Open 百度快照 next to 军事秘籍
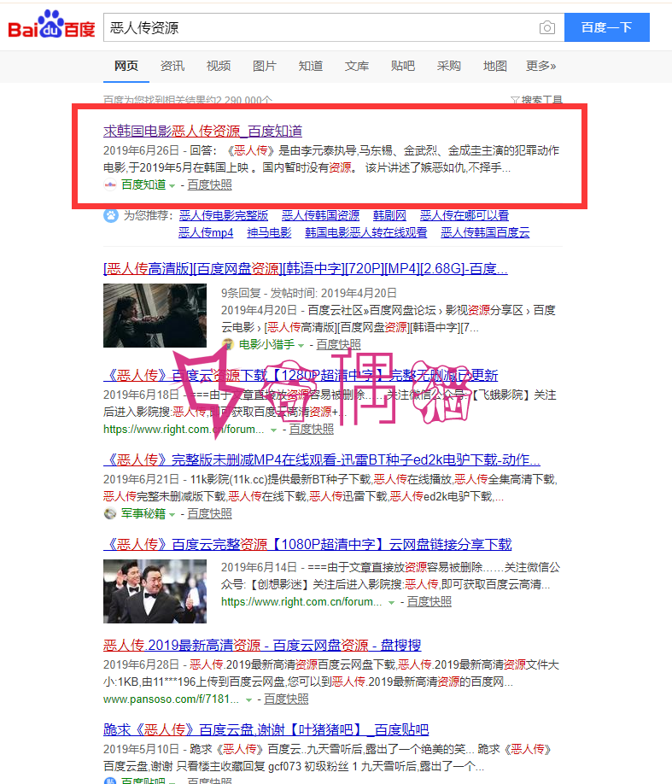 pyautogui.click(x=209, y=513)
